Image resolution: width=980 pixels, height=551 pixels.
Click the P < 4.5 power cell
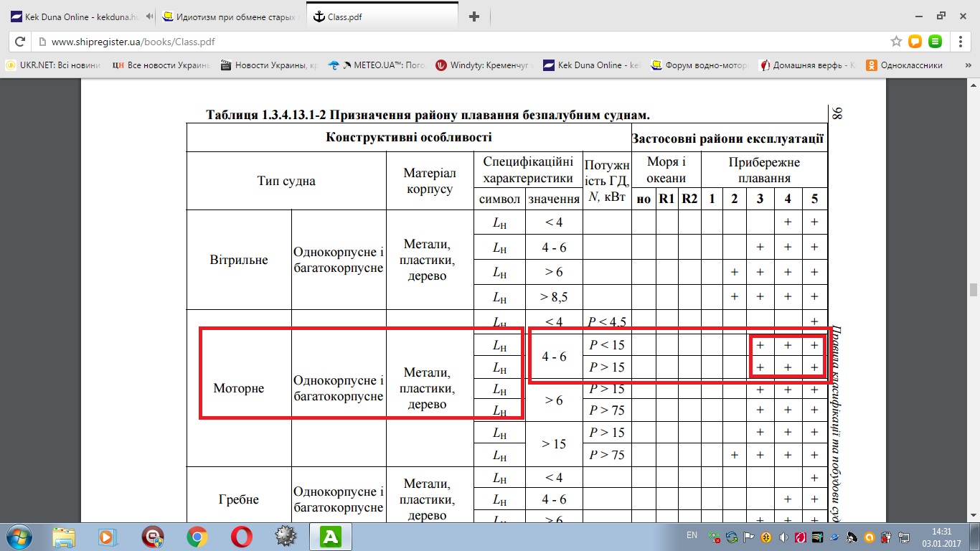(x=607, y=321)
